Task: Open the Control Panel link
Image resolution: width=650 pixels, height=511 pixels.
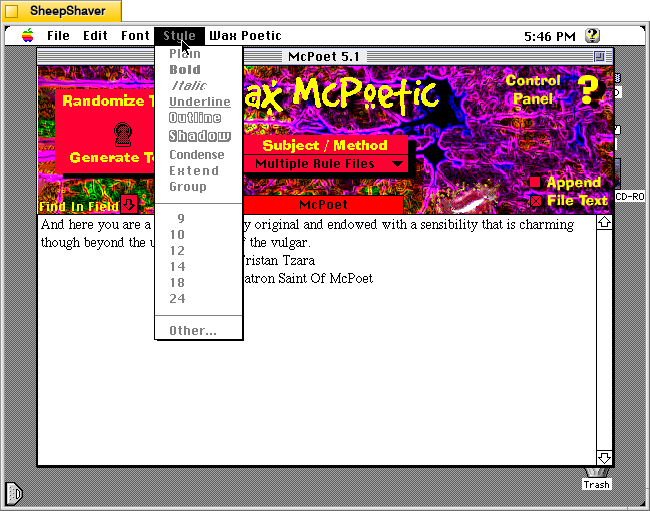Action: (533, 90)
